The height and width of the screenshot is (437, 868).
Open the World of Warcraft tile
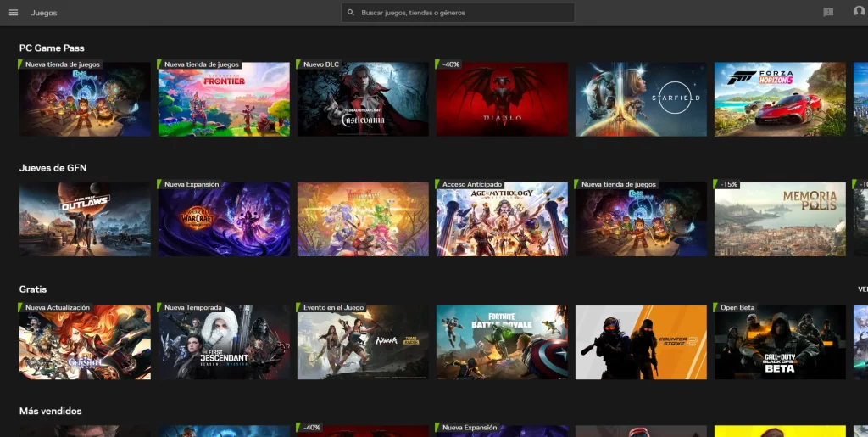[x=224, y=219]
